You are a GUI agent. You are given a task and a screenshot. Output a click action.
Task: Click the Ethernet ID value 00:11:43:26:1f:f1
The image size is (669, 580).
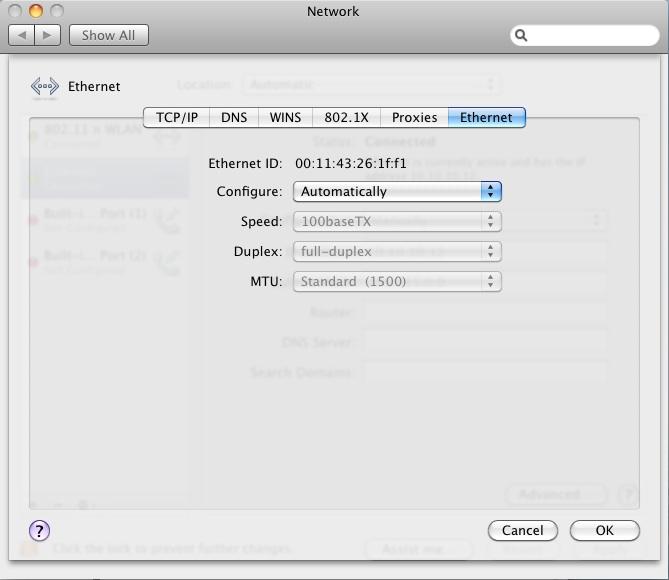click(351, 163)
